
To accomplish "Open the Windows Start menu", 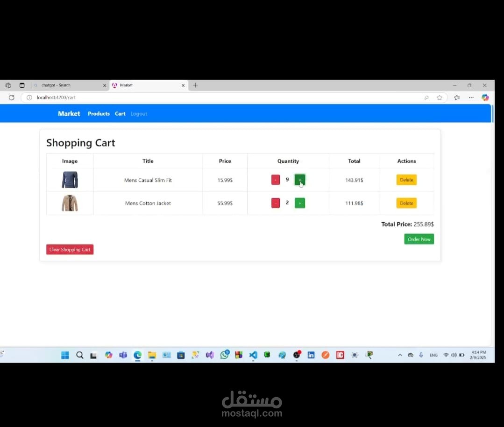I will pyautogui.click(x=65, y=355).
